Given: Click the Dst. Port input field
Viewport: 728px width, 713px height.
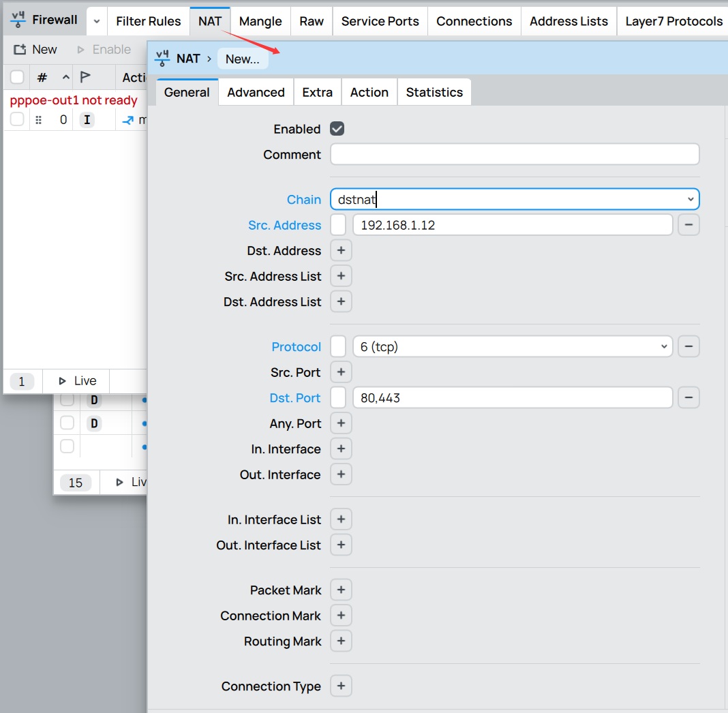Looking at the screenshot, I should pyautogui.click(x=512, y=397).
